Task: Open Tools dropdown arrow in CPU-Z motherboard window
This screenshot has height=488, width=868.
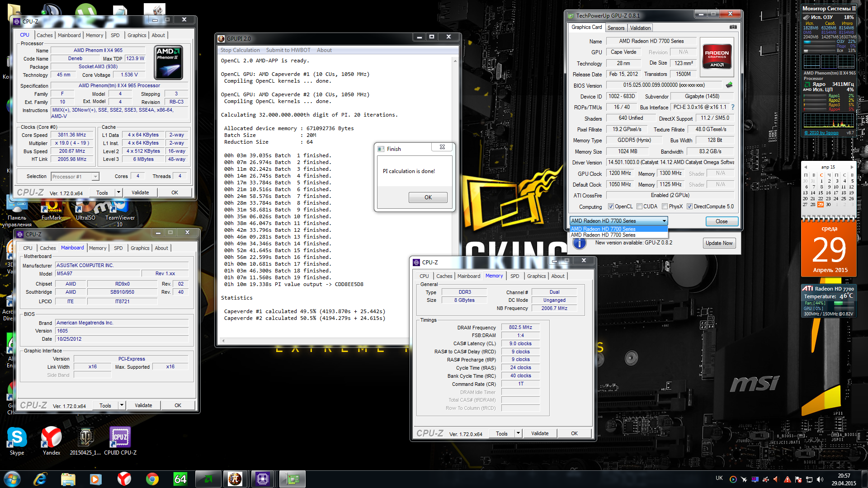Action: click(x=122, y=405)
